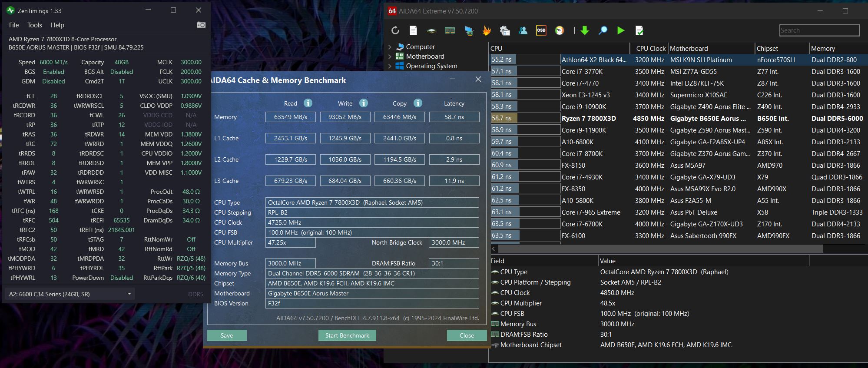Open the sensor gauge icon
The width and height of the screenshot is (868, 368).
coord(560,30)
